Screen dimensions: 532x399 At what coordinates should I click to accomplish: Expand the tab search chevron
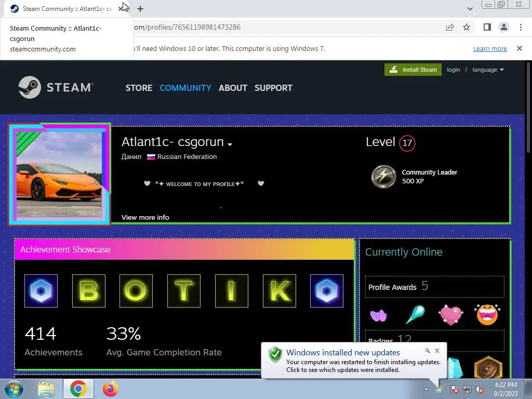click(x=470, y=9)
